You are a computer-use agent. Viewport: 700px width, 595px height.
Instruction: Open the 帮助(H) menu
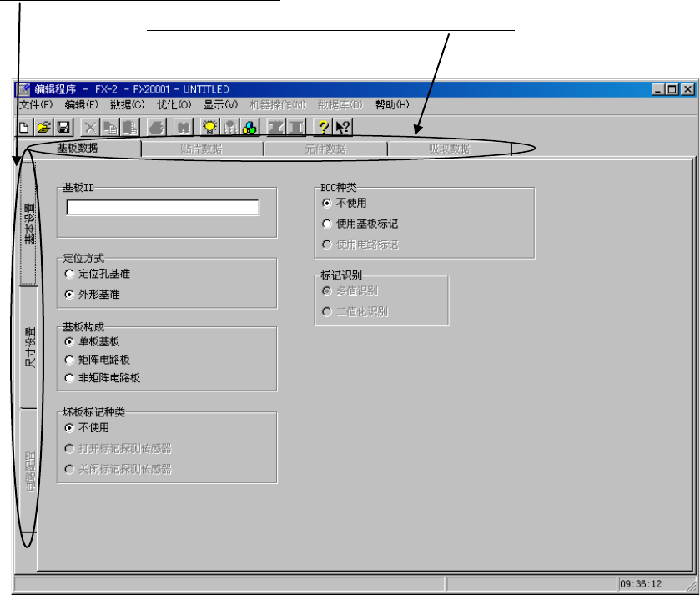point(392,104)
